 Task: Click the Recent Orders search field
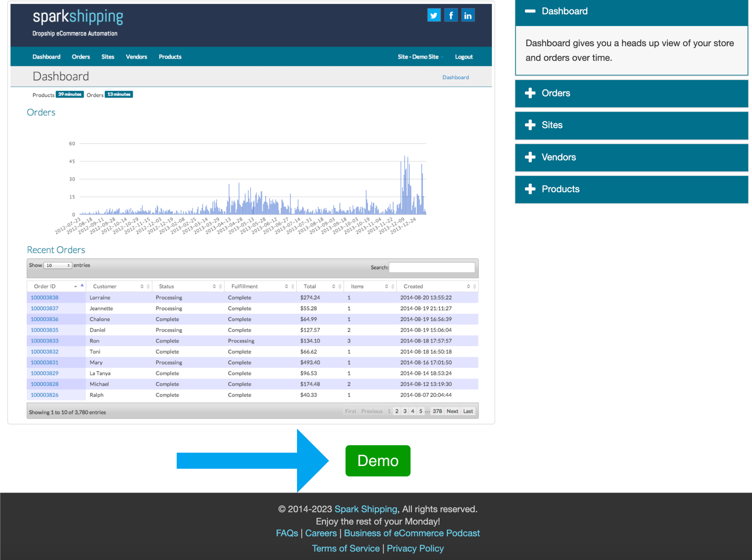click(431, 267)
